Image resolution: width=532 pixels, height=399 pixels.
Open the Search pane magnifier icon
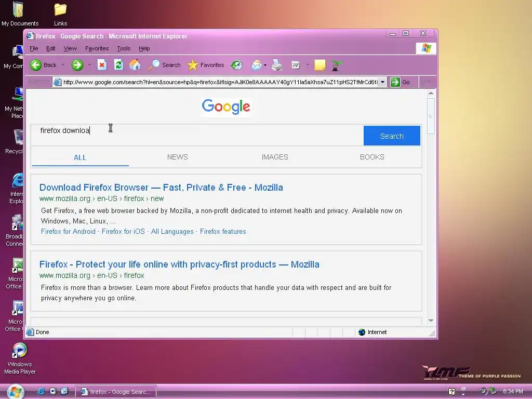pos(154,65)
